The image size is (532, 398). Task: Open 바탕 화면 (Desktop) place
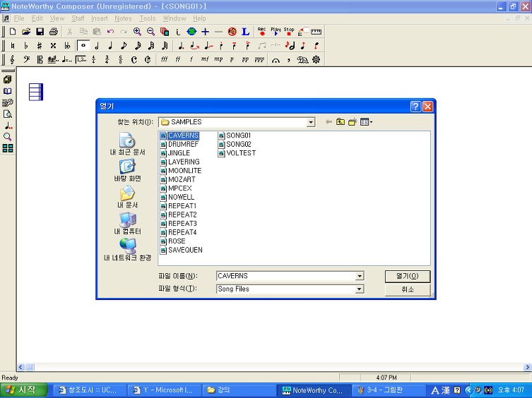tap(128, 171)
